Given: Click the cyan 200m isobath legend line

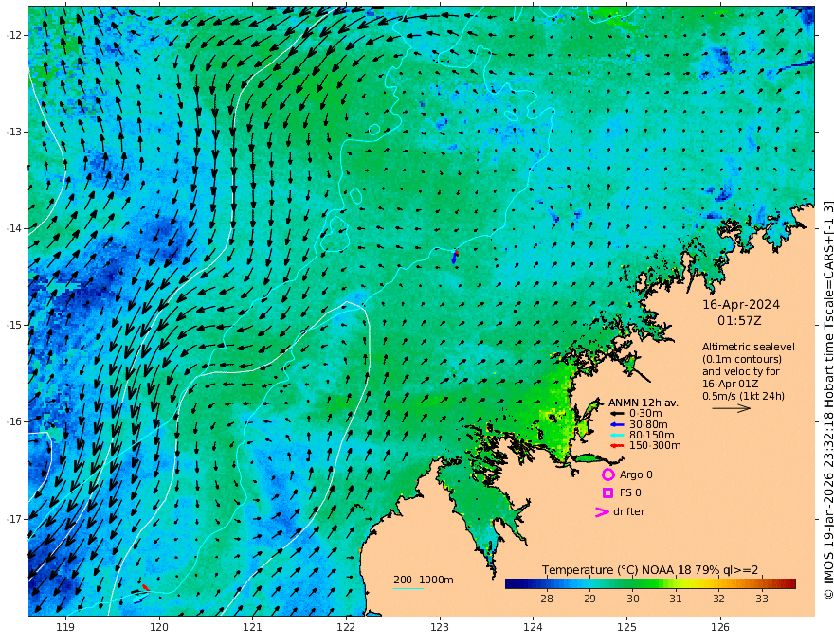Looking at the screenshot, I should click(408, 589).
